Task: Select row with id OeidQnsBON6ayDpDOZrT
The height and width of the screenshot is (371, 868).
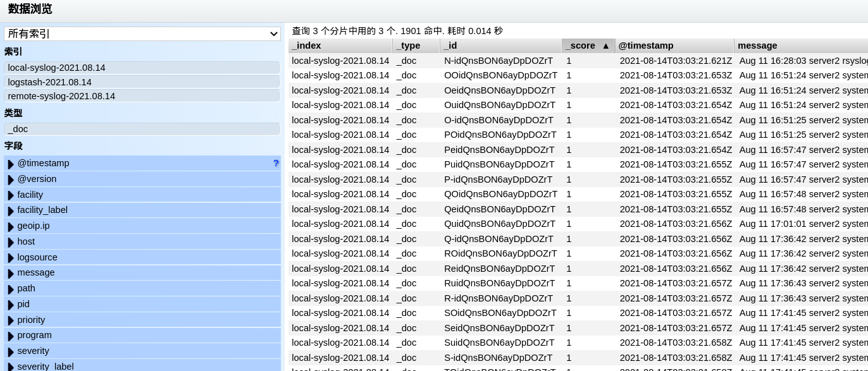Action: pos(578,90)
